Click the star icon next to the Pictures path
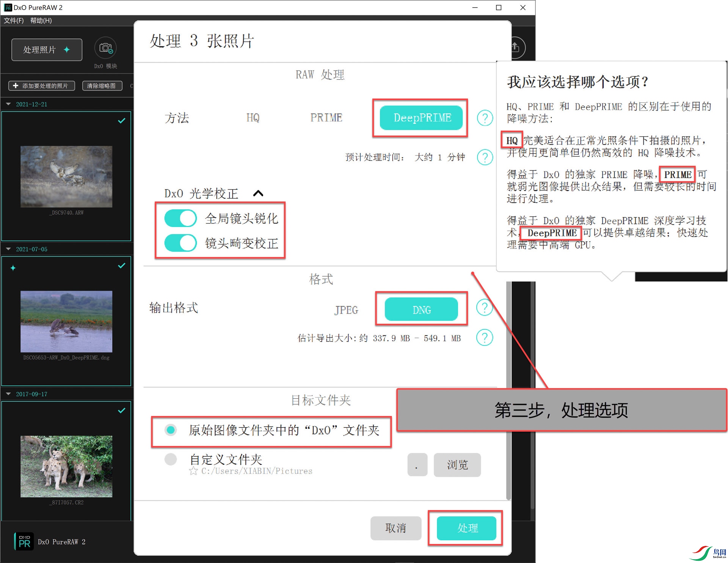 pos(193,471)
